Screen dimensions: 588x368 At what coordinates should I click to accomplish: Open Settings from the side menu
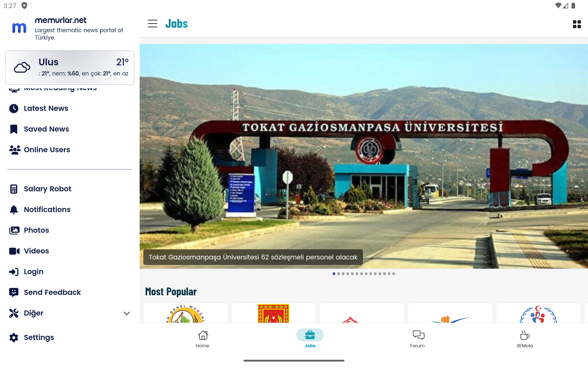[70, 337]
